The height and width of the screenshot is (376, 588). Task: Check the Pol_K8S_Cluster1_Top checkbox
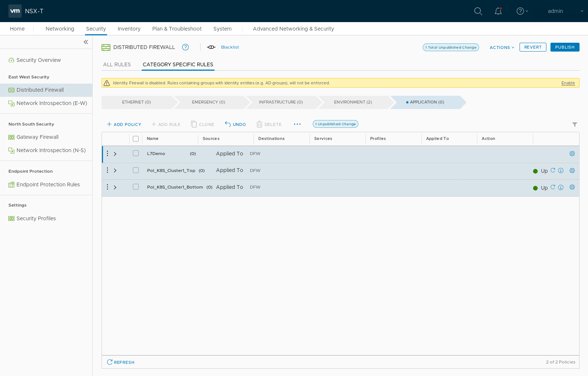136,170
